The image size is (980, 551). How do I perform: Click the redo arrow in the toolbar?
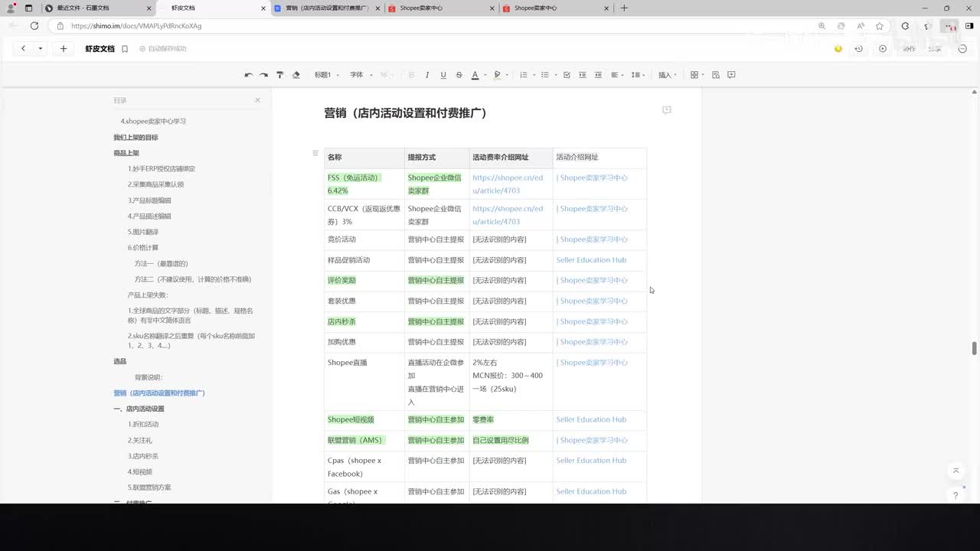263,75
